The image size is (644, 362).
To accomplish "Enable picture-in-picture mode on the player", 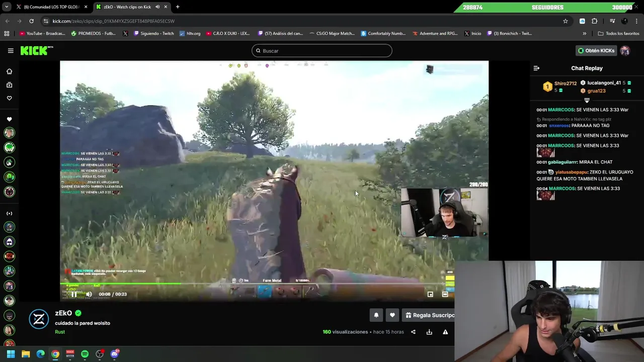I will click(430, 294).
